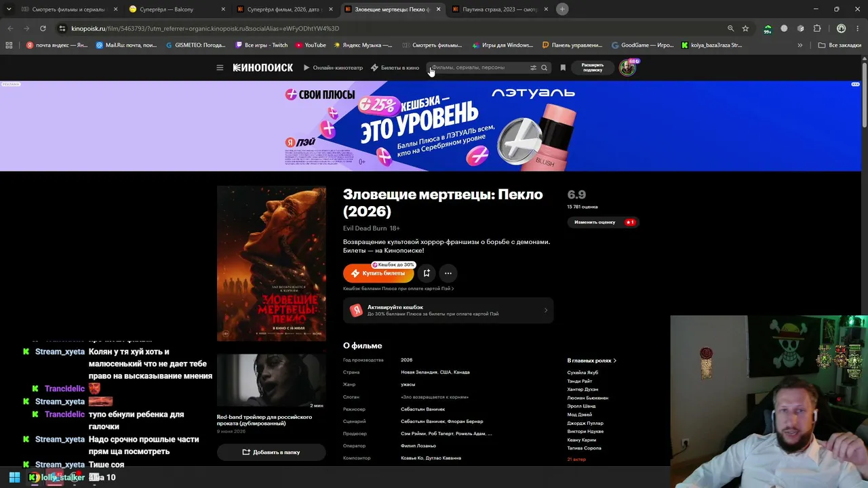Open the ad options menu on the banner
This screenshot has height=488, width=868.
coord(855,84)
